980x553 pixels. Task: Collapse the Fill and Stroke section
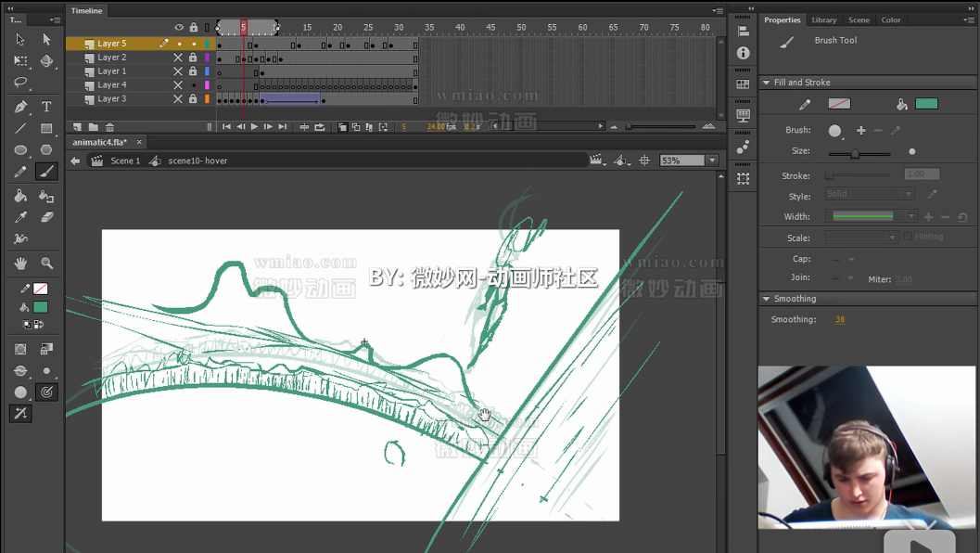tap(766, 83)
